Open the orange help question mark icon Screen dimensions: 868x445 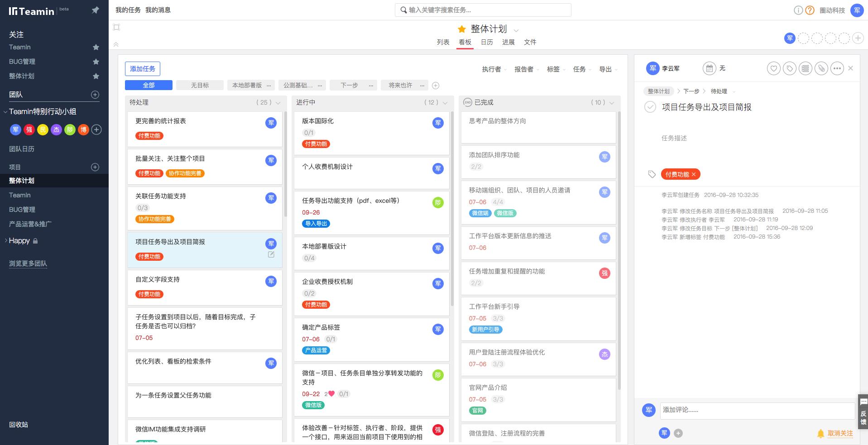click(x=810, y=10)
